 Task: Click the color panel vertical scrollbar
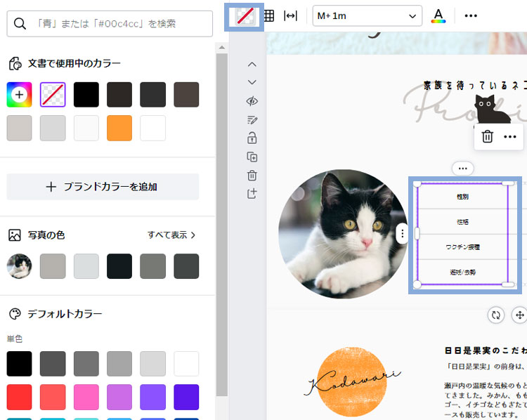[x=222, y=225]
